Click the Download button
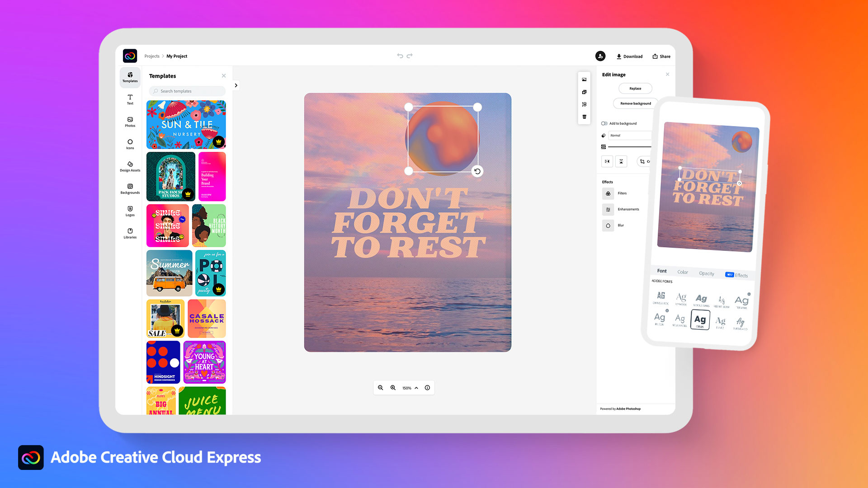 pos(629,56)
